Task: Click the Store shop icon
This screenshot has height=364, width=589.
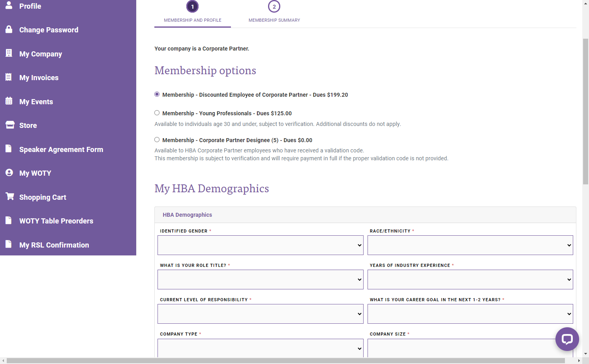Action: (10, 125)
